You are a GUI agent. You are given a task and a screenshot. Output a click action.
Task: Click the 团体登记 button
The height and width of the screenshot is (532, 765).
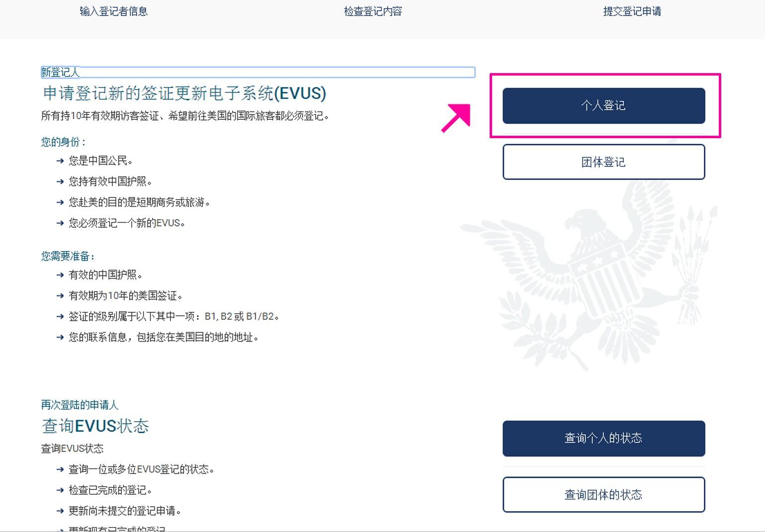[x=603, y=162]
